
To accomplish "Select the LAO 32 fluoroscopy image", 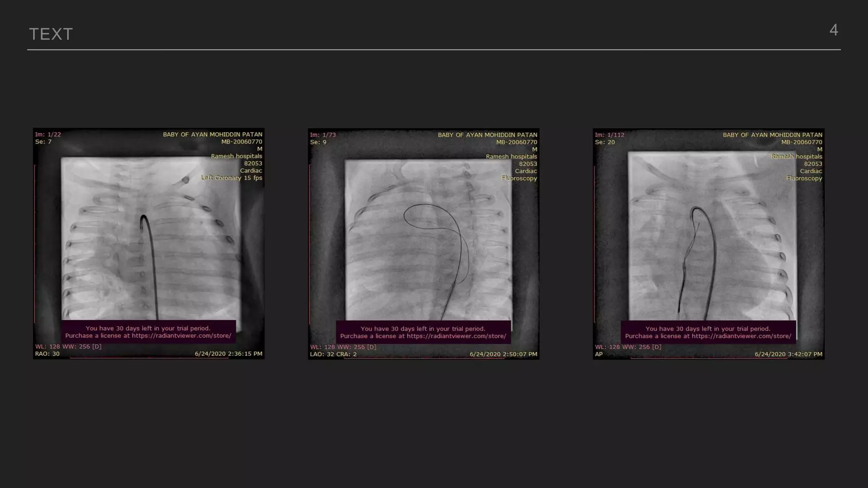I will click(423, 244).
